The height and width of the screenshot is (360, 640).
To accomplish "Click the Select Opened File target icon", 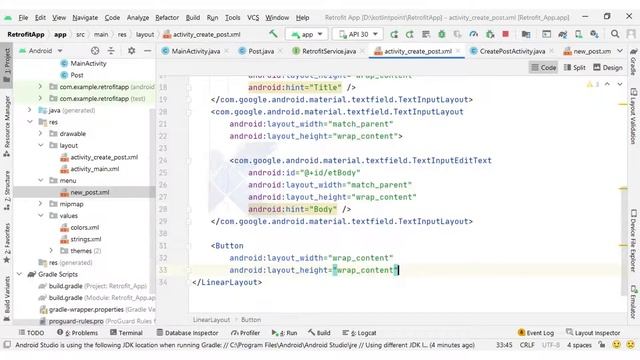I will tap(95, 51).
